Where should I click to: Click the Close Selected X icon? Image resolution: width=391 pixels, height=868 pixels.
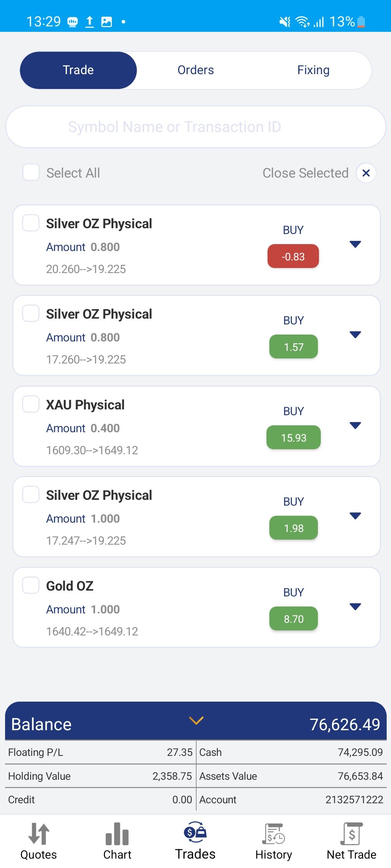point(366,173)
